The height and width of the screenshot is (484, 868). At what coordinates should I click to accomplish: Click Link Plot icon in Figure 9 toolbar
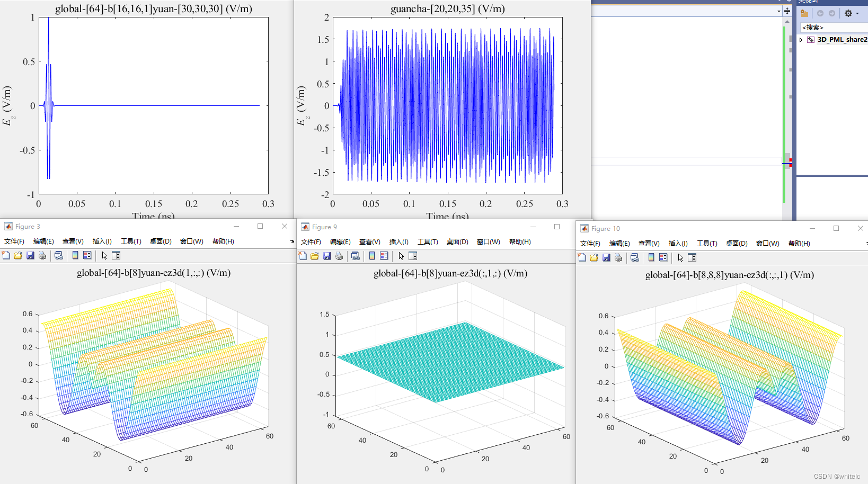tap(356, 256)
